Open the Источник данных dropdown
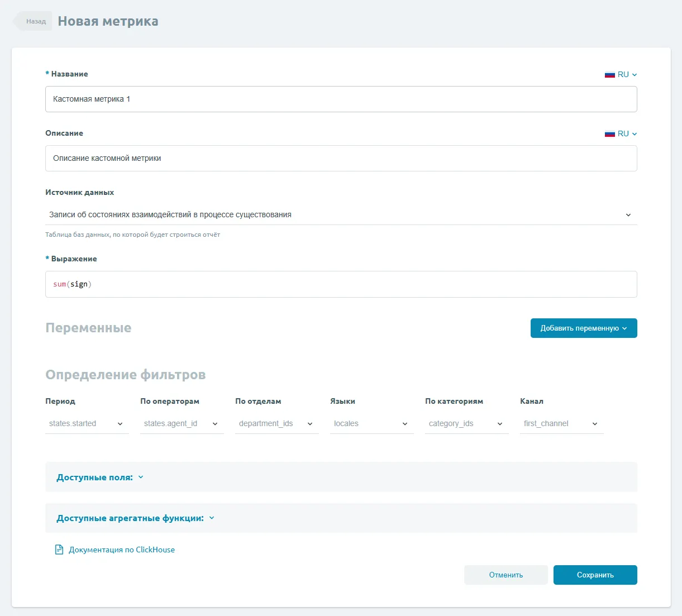The height and width of the screenshot is (616, 682). [x=341, y=215]
